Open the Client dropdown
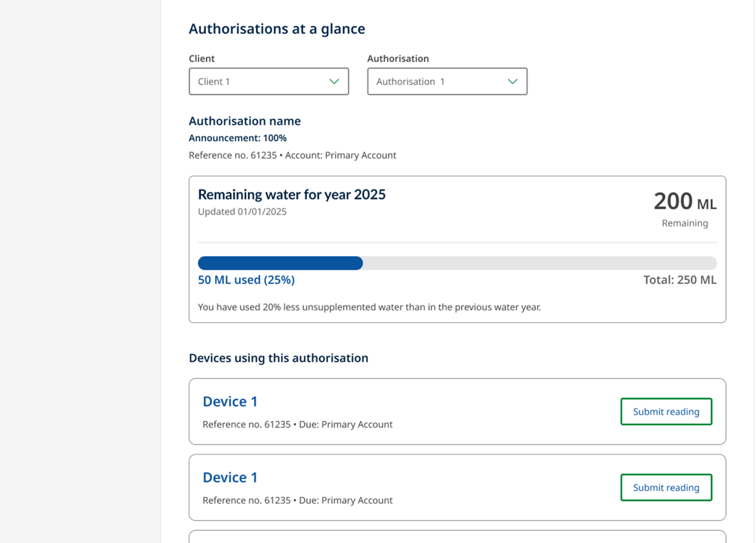 click(269, 81)
